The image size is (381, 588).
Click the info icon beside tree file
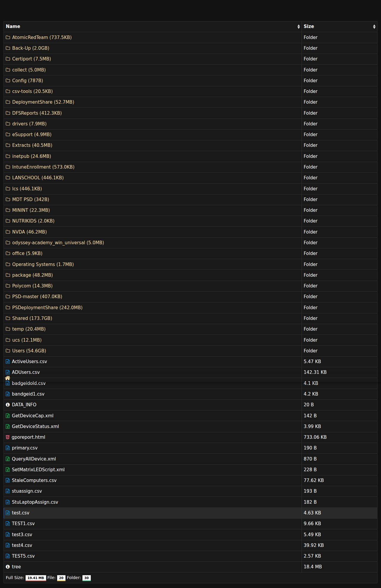coord(8,567)
